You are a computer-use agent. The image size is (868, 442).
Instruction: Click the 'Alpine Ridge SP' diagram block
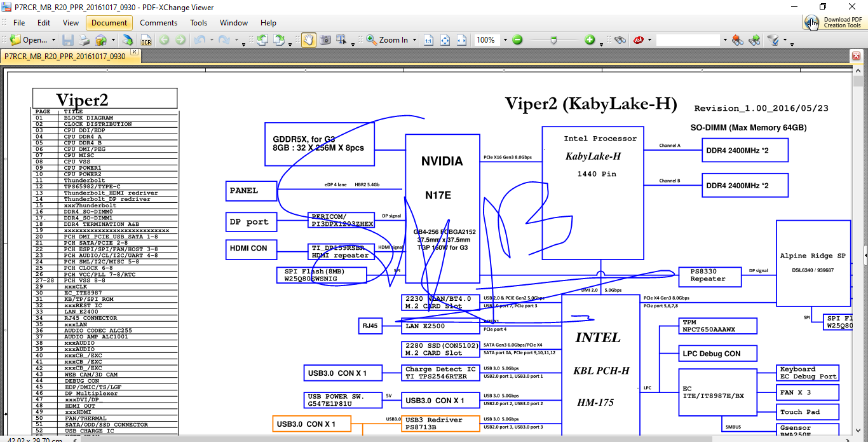coord(813,263)
